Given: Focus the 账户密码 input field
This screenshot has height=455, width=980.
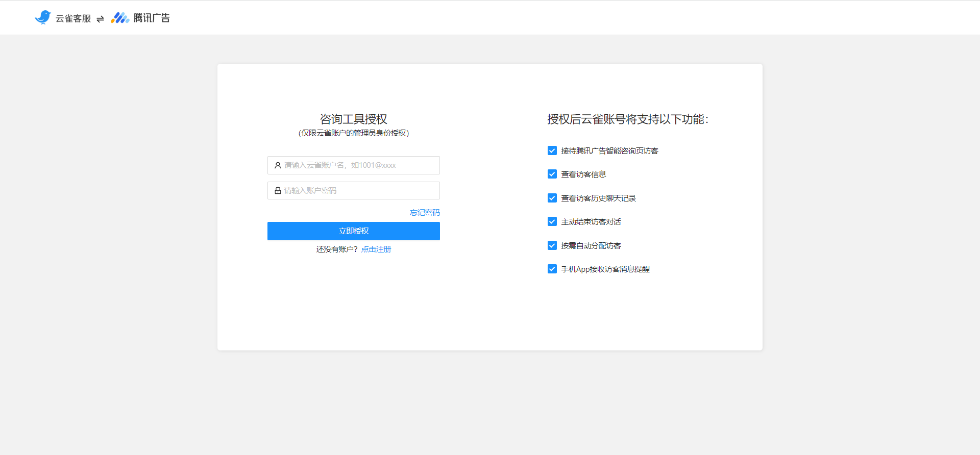Looking at the screenshot, I should [354, 191].
